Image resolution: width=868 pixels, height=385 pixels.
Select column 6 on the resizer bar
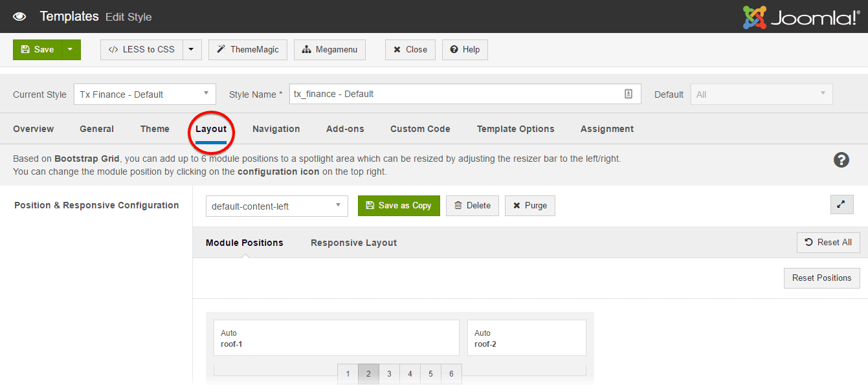[x=451, y=373]
